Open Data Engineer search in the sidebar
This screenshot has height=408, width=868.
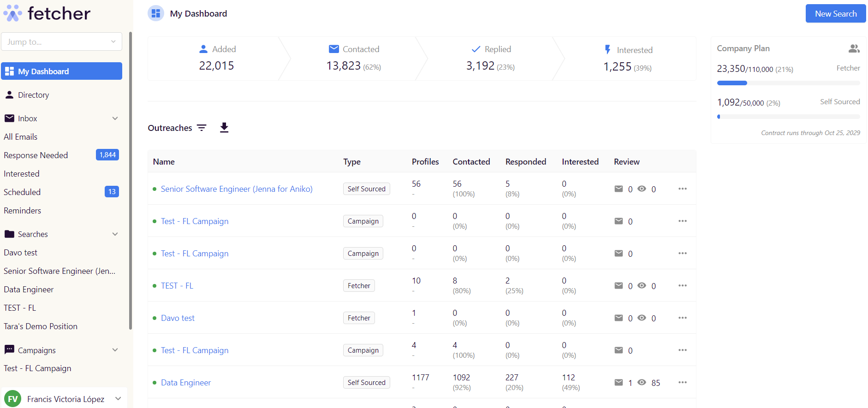click(x=29, y=290)
